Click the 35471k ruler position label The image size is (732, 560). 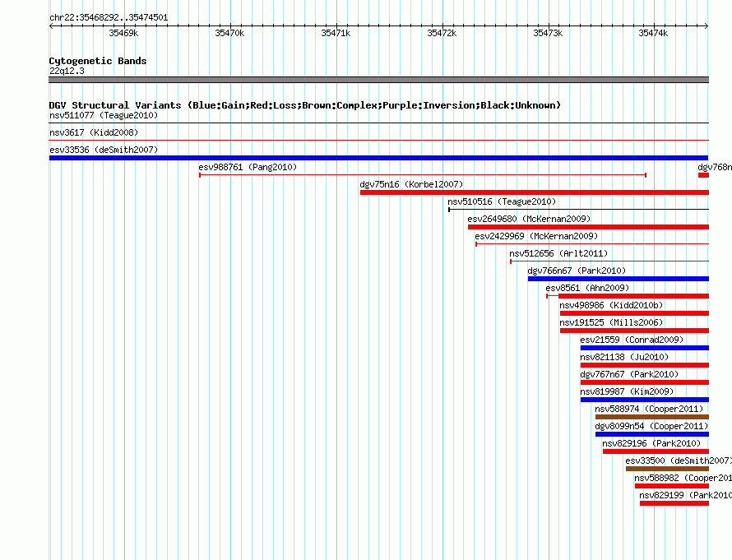click(x=336, y=33)
